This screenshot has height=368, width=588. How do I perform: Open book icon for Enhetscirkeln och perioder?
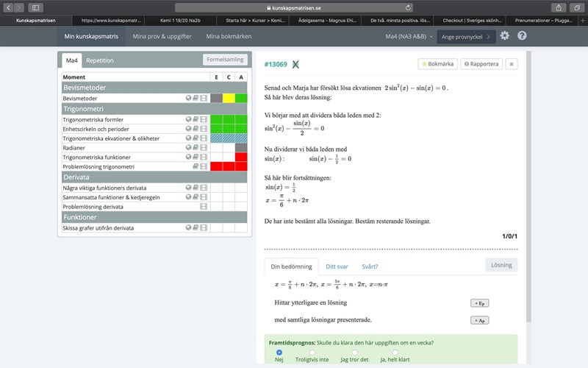[196, 129]
